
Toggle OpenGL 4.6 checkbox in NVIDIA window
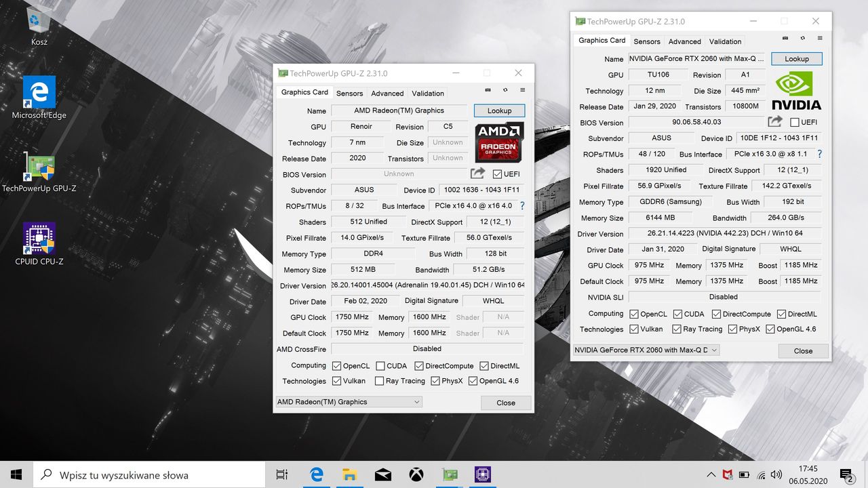[770, 329]
